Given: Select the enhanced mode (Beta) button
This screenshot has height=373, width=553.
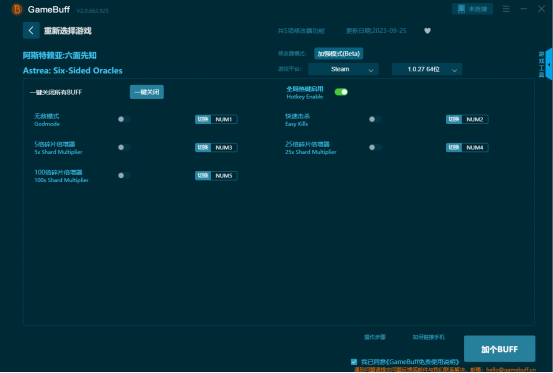Looking at the screenshot, I should [339, 54].
